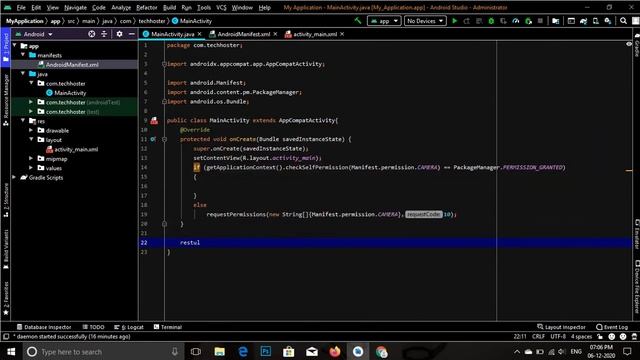Open the SDK Manager icon
This screenshot has height=360, width=640.
tap(608, 21)
